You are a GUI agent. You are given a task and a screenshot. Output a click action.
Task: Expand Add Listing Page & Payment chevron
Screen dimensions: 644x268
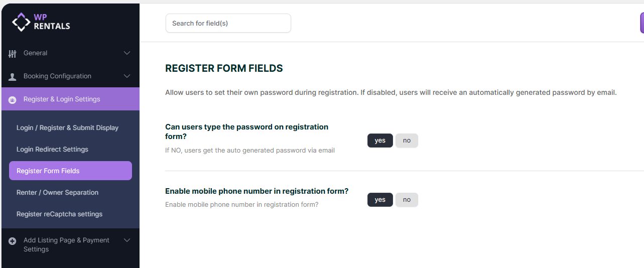[x=127, y=240]
